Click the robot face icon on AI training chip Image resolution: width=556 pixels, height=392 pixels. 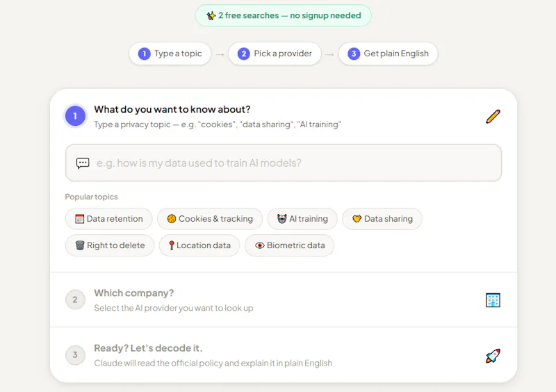(282, 219)
